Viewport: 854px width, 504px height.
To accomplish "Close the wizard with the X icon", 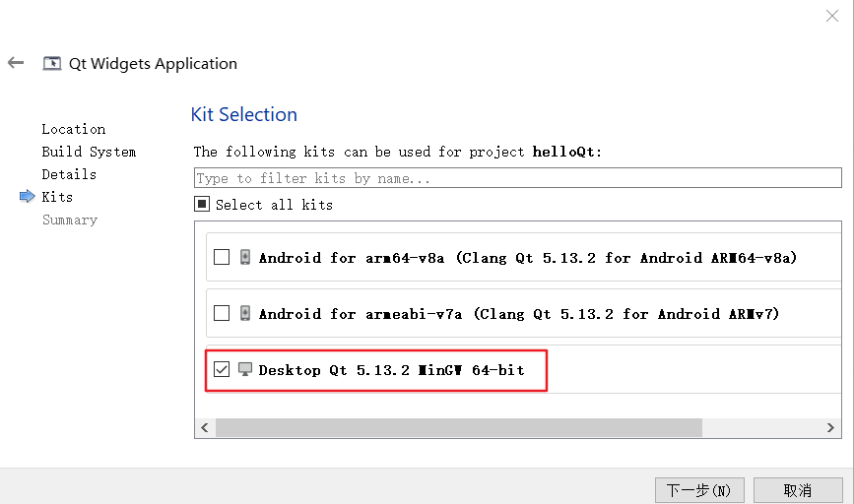I will 831,16.
